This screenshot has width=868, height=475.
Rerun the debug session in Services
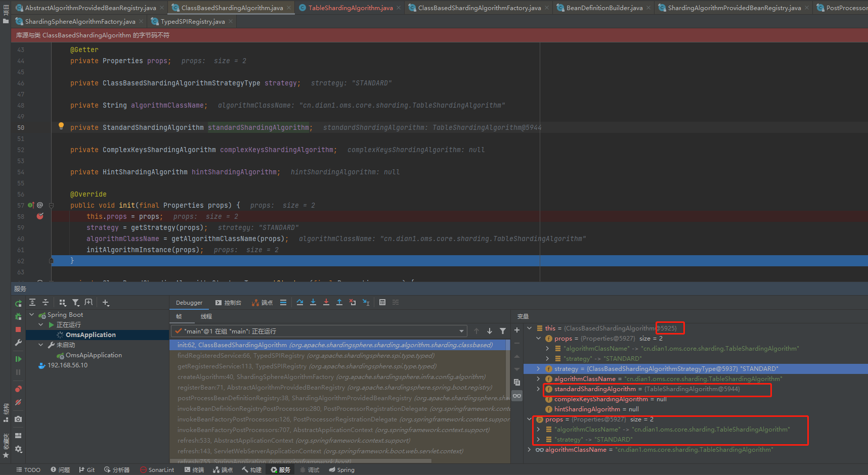[18, 304]
